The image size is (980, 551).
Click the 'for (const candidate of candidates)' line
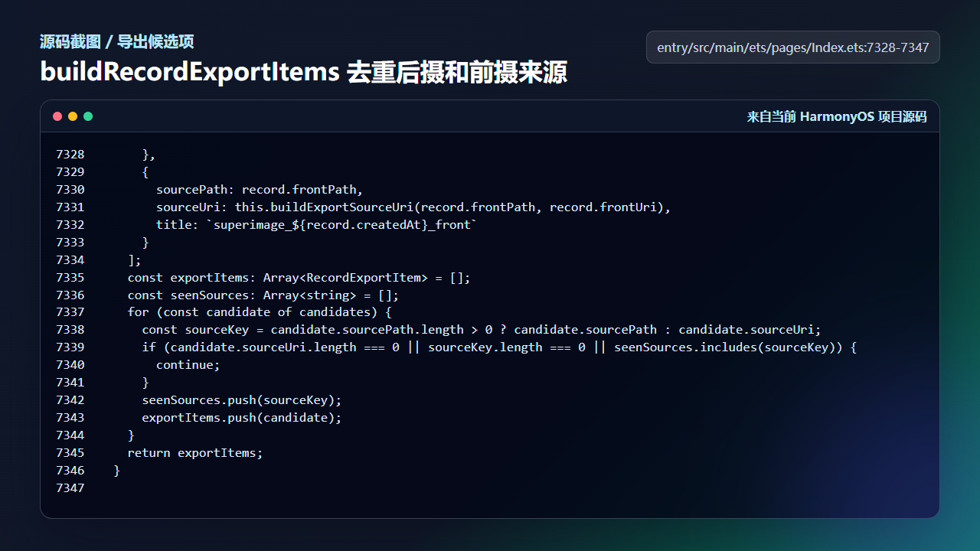260,313
